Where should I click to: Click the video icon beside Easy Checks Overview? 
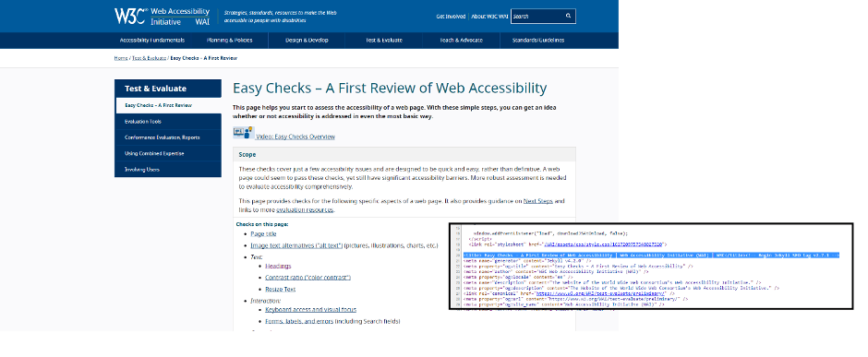coord(243,133)
